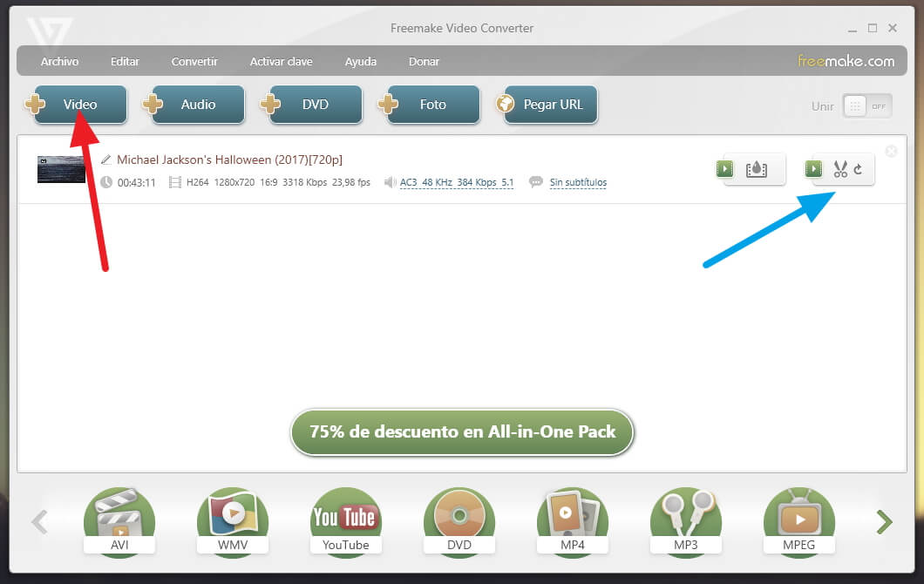924x584 pixels.
Task: Open the Activar clave menu
Action: (x=281, y=61)
